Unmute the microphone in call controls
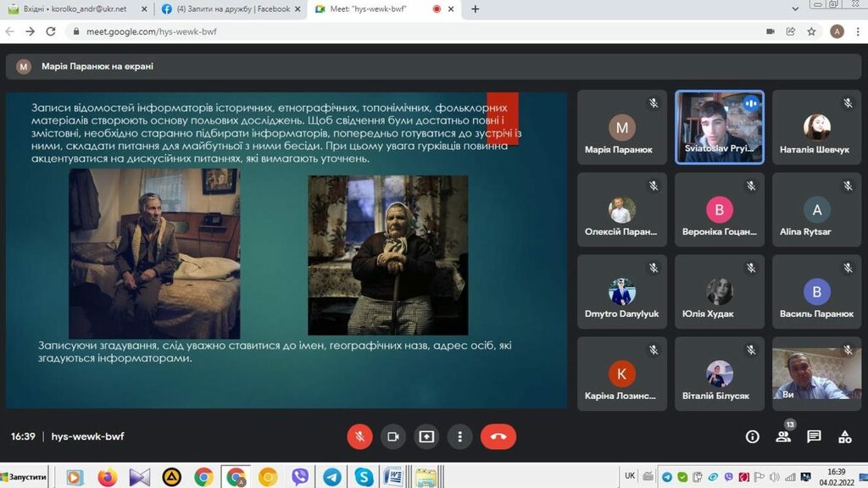Viewport: 868px width, 488px height. click(x=359, y=436)
